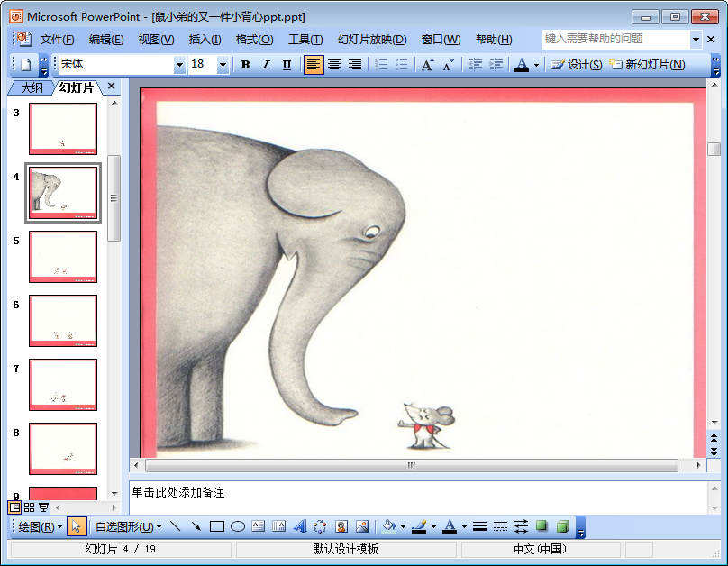Insert picture from file
Image resolution: width=728 pixels, height=566 pixels.
point(362,526)
